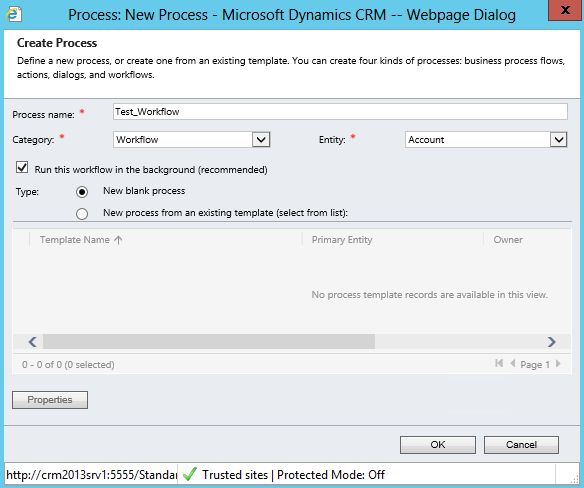This screenshot has height=488, width=584.
Task: Click the Properties button
Action: [50, 400]
